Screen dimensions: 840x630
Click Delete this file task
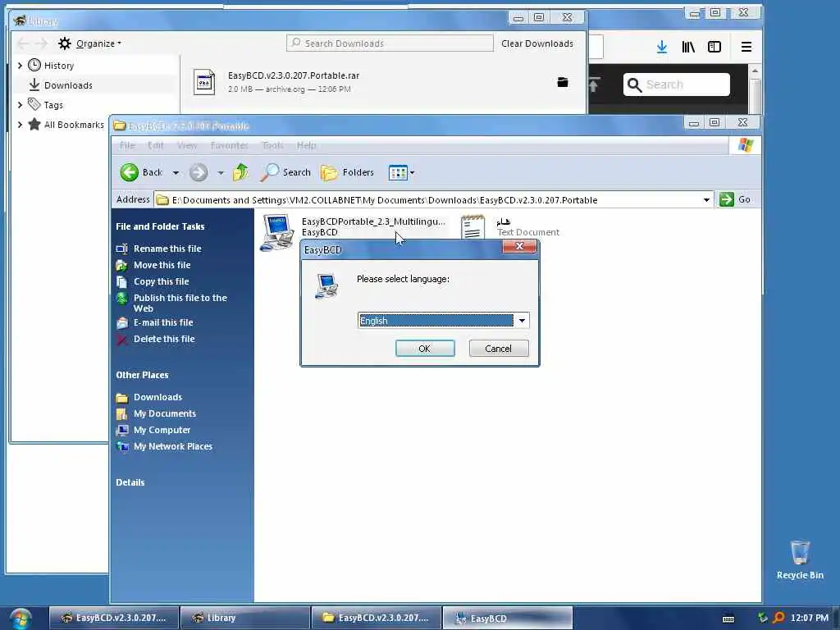(164, 339)
